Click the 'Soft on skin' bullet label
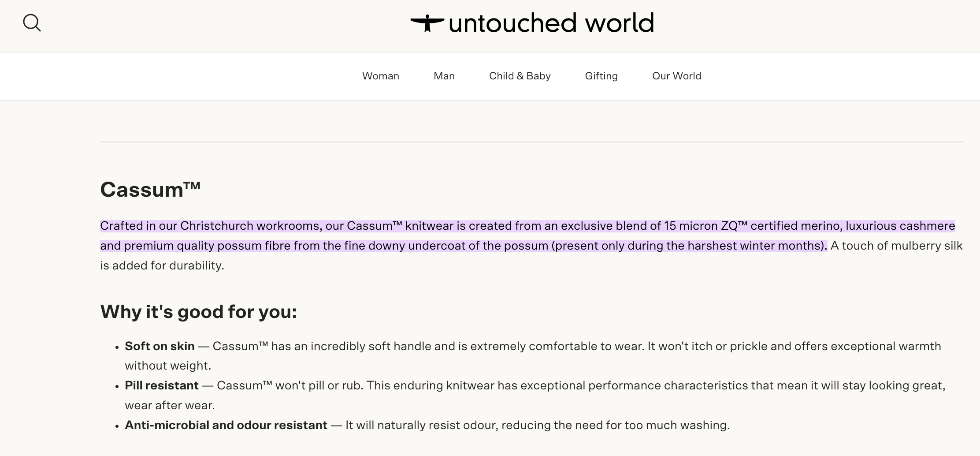Image resolution: width=980 pixels, height=456 pixels. (160, 346)
